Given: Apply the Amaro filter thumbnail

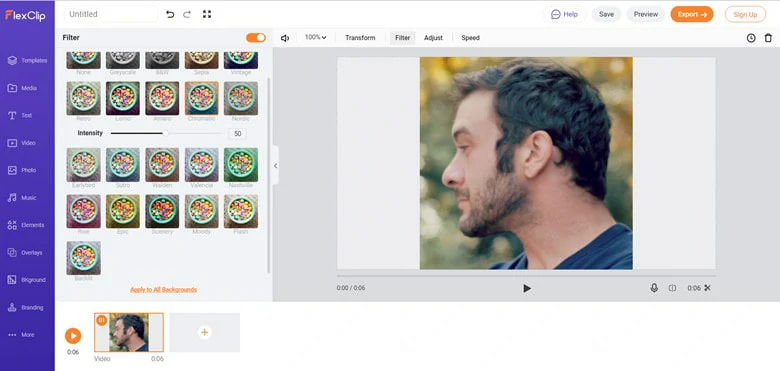Looking at the screenshot, I should [x=162, y=98].
